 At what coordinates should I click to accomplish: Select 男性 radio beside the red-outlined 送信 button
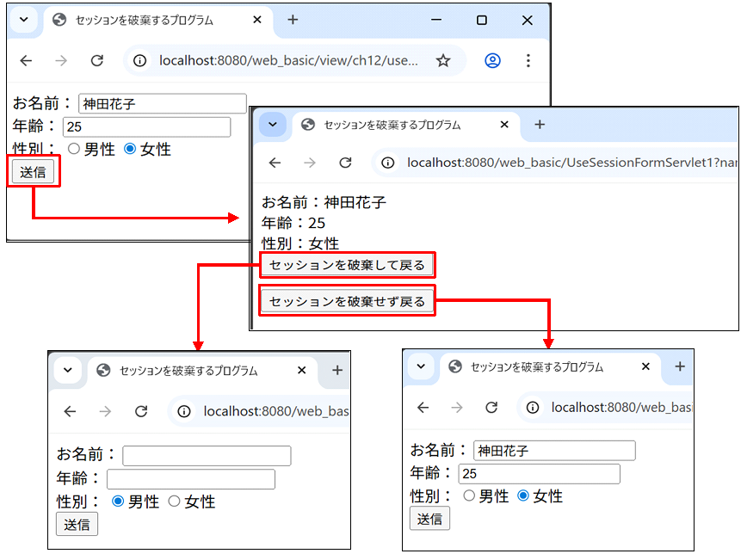coord(74,149)
